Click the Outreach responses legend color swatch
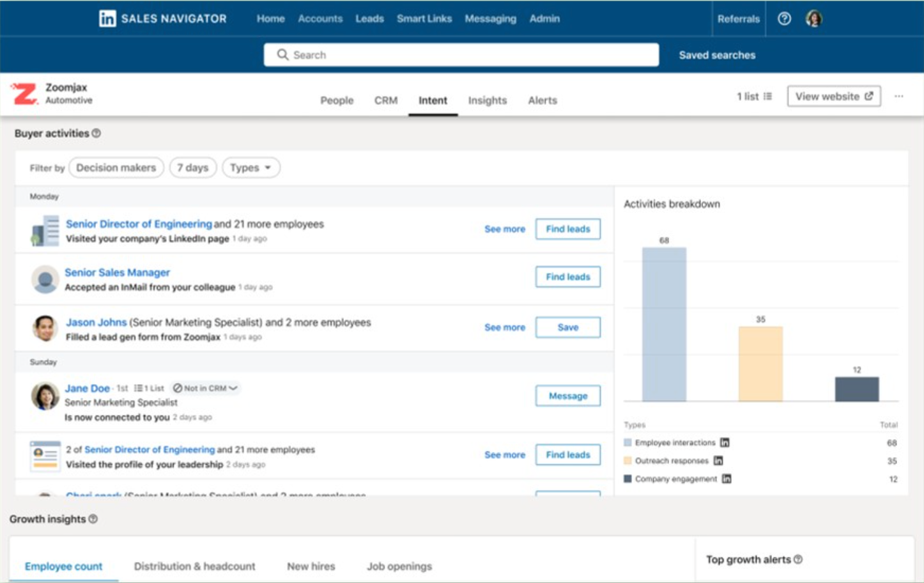Viewport: 924px width, 583px height. [628, 460]
